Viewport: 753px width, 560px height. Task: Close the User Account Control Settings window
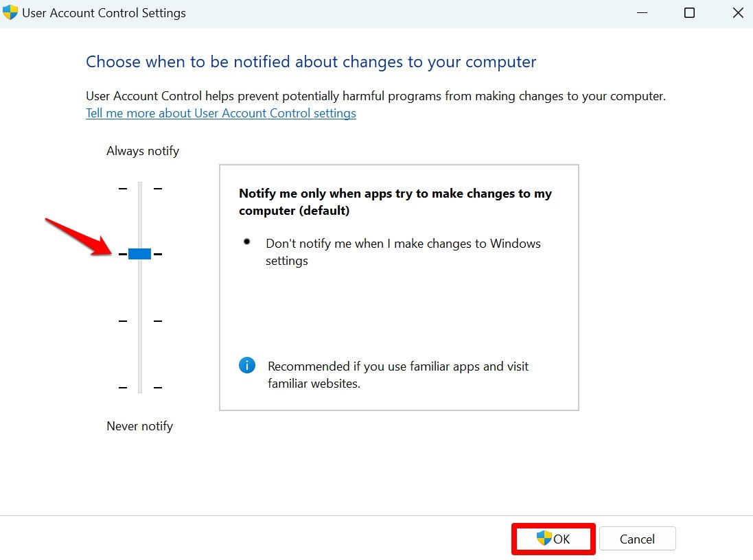[x=738, y=13]
